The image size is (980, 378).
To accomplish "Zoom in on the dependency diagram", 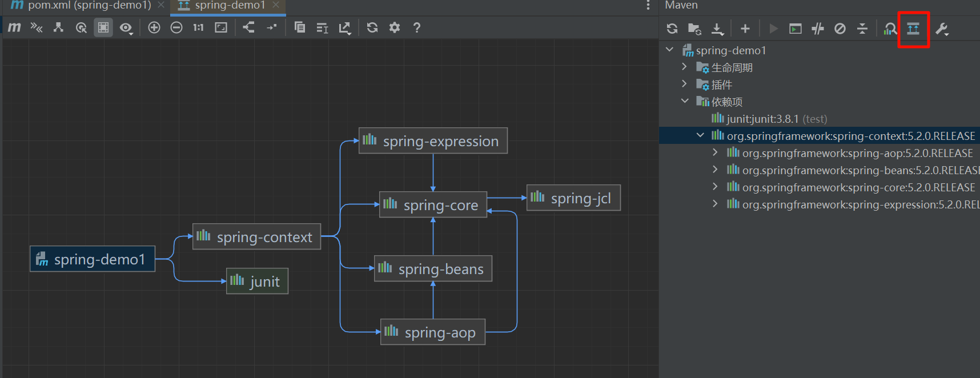I will tap(154, 27).
